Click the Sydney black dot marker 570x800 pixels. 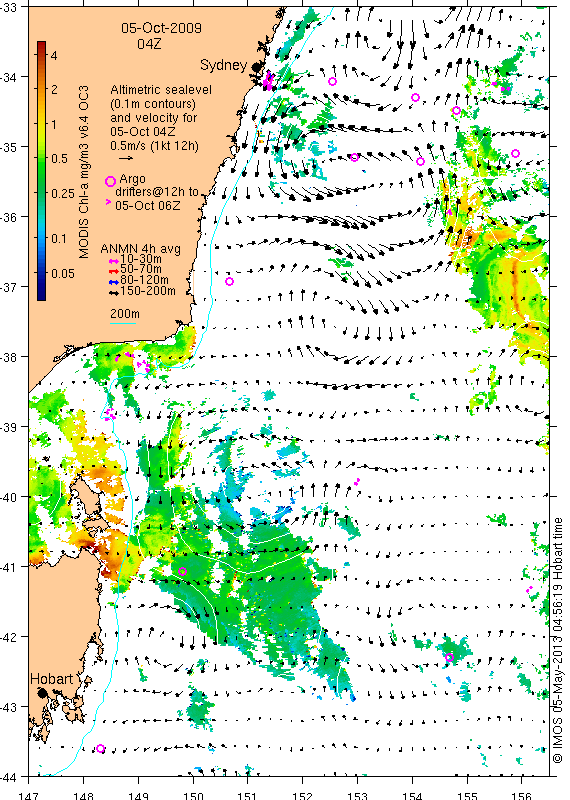[256, 66]
